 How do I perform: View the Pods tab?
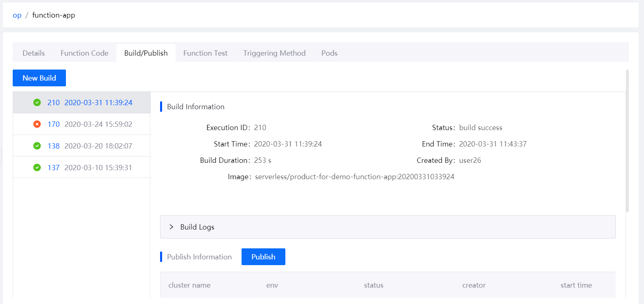click(329, 53)
